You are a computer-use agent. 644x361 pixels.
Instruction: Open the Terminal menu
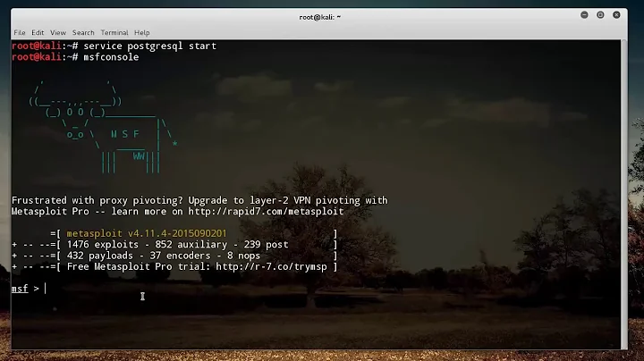[114, 33]
